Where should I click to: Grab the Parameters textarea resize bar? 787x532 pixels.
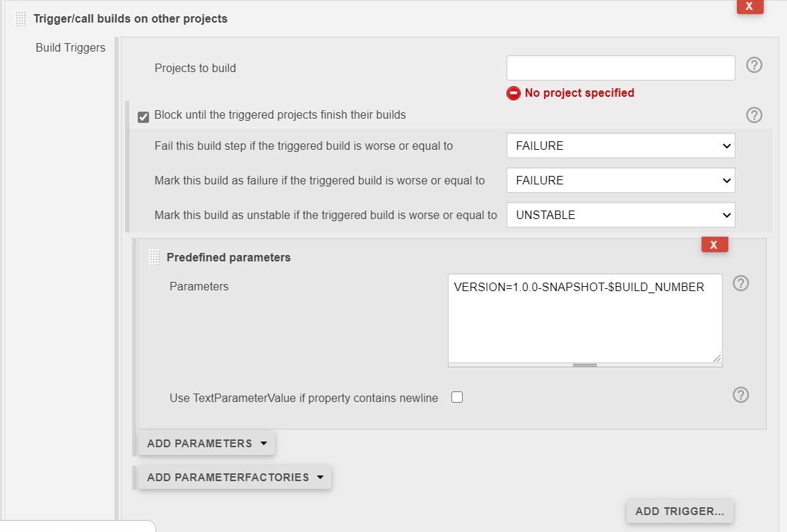coord(585,365)
